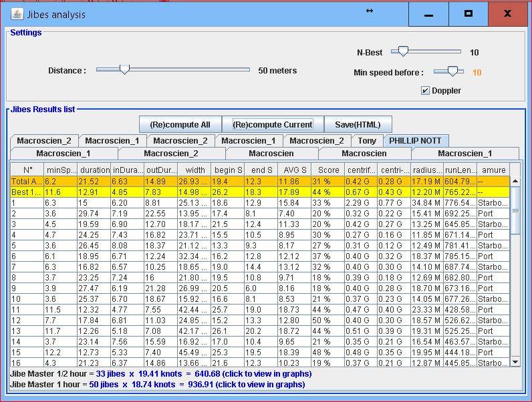Click the Distance slider handle
532x402 pixels.
point(124,69)
